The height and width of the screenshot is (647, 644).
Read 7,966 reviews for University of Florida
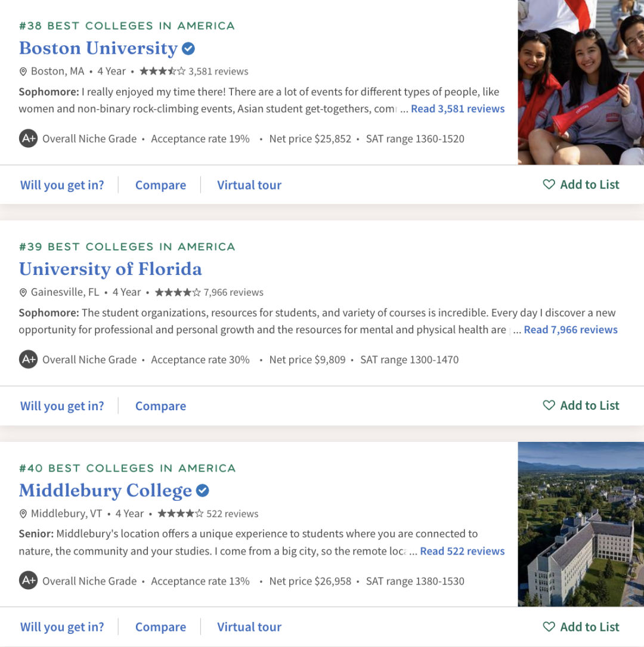coord(570,330)
